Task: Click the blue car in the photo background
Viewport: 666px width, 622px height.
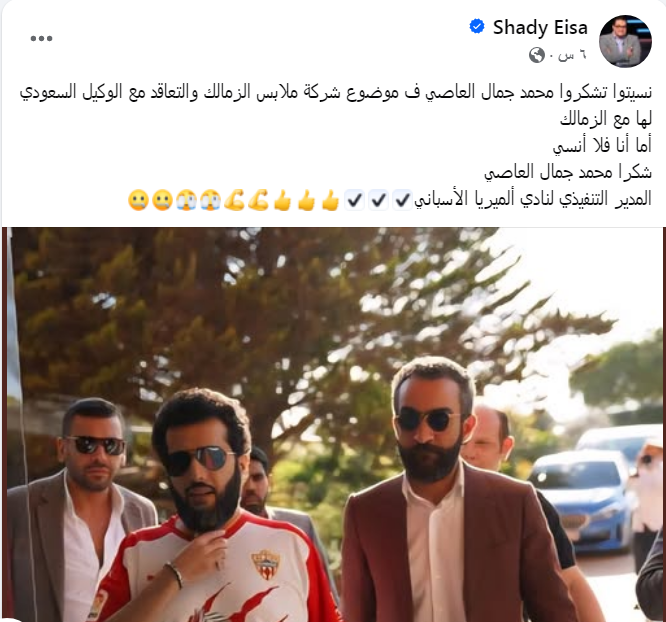Action: 582,501
